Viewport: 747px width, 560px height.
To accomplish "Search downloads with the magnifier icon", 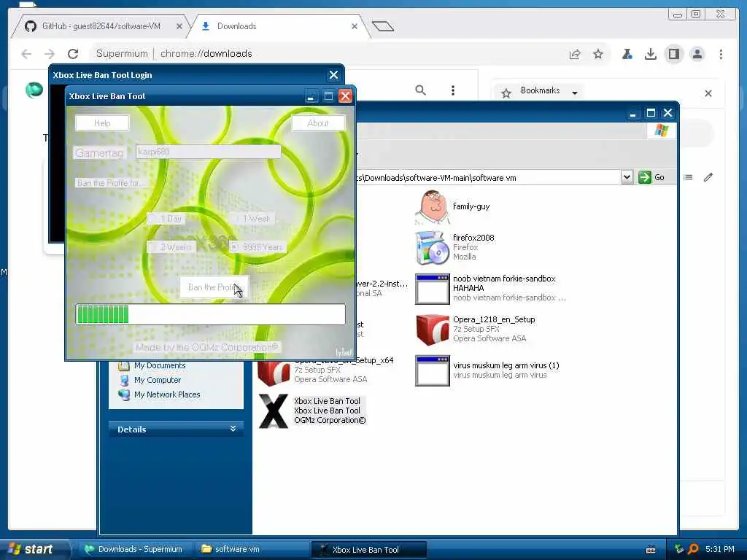I will point(420,90).
